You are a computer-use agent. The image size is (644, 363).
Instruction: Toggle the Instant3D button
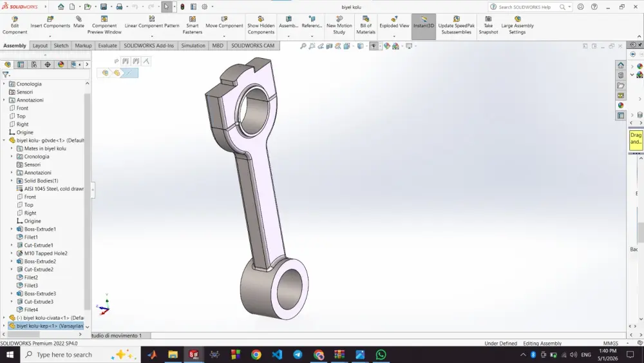(424, 26)
